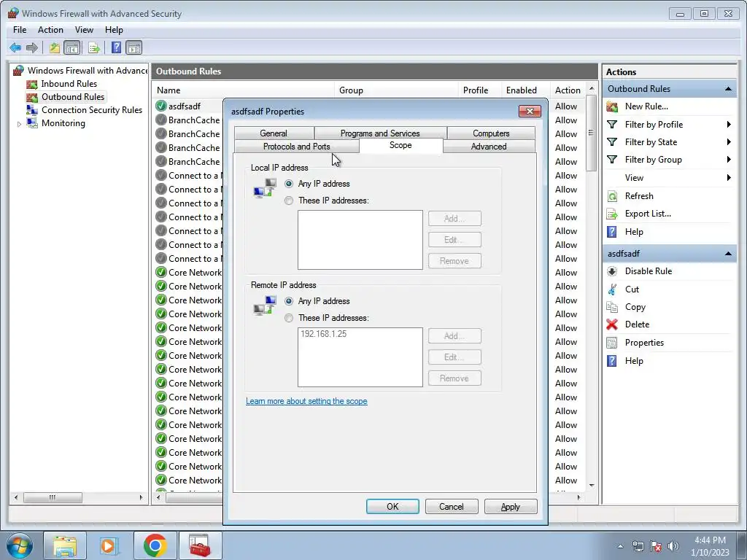Switch to the Programs and Services tab
The image size is (747, 560).
click(x=380, y=133)
